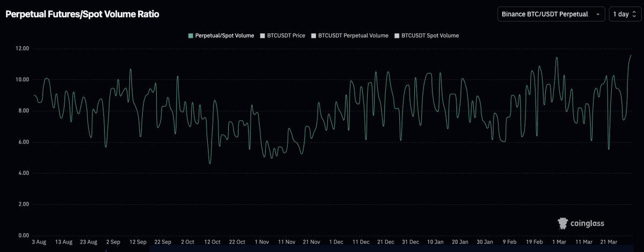Click the 11 Dec x-axis label

tap(361, 242)
